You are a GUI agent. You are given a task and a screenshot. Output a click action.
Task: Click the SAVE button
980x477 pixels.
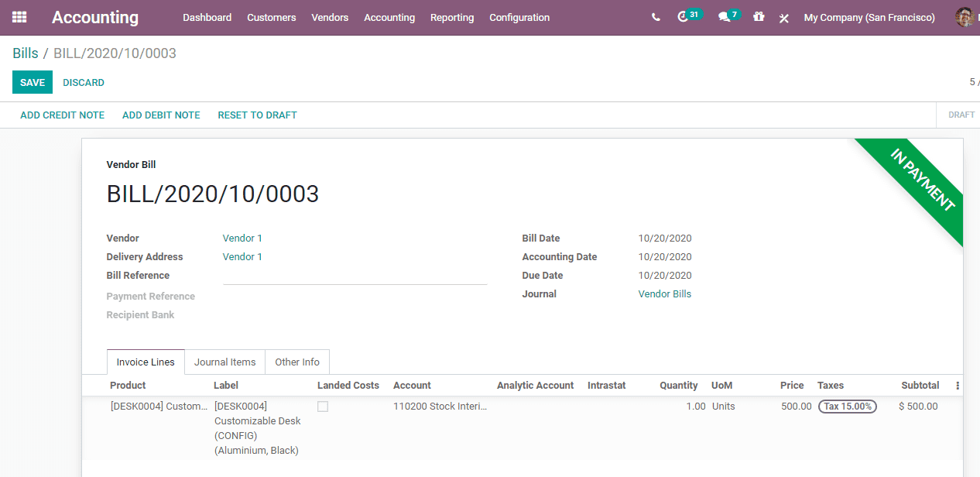[x=32, y=81]
